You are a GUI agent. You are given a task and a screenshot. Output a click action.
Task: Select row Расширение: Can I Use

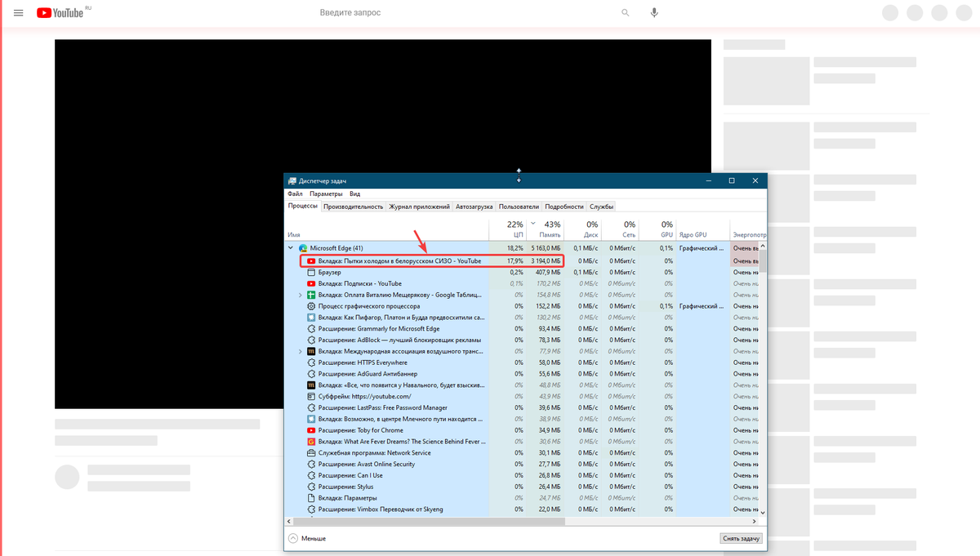[522, 475]
